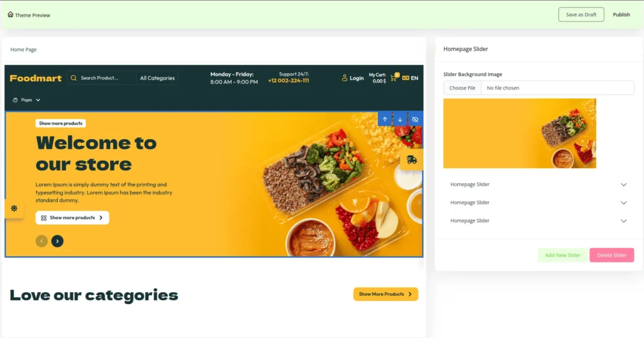Go to previous slide with left arrow
Image resolution: width=644 pixels, height=338 pixels.
pyautogui.click(x=42, y=241)
